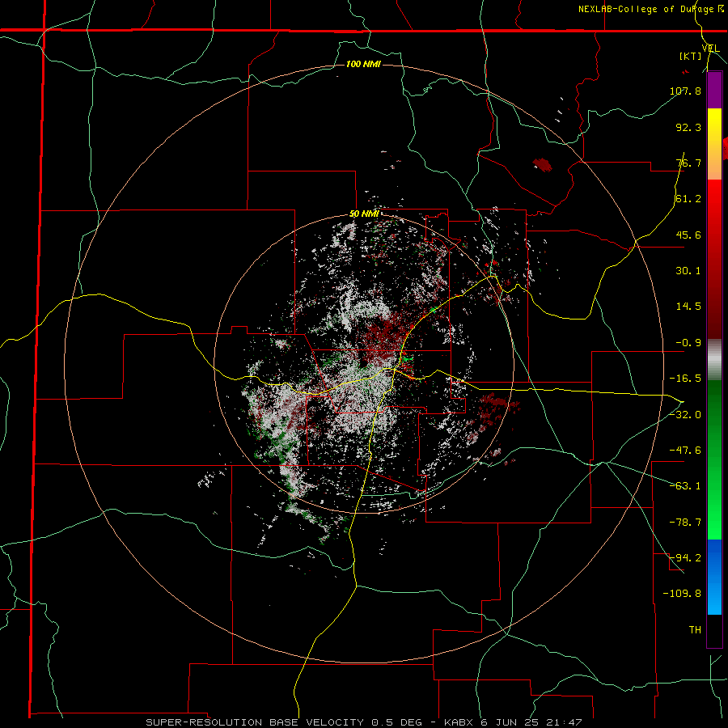
Task: Pick the purple segment of color bar
Action: click(714, 91)
